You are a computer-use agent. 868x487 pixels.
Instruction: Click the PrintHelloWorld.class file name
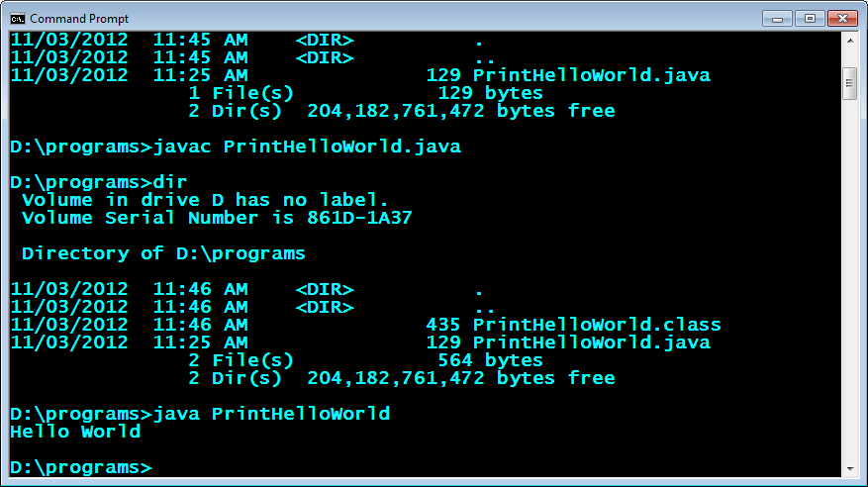point(597,325)
